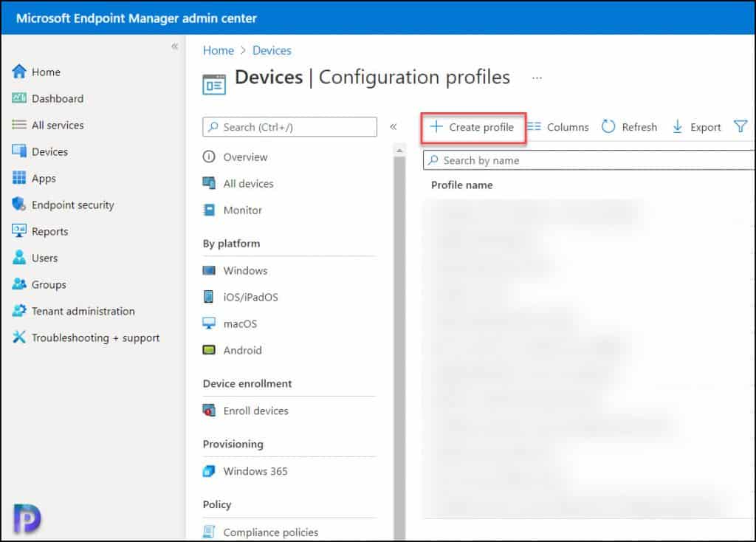Screen dimensions: 756x542
Task: Click the Devices configuration profiles title icon
Action: point(214,84)
